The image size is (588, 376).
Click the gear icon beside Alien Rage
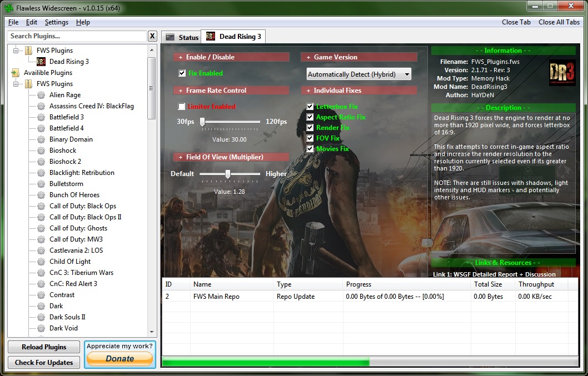click(x=41, y=95)
